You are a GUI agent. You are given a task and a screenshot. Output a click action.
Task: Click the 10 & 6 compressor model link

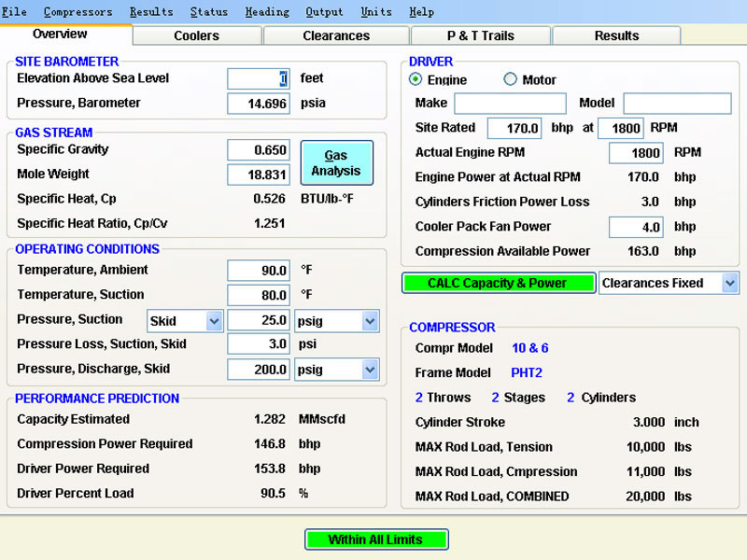coord(530,348)
